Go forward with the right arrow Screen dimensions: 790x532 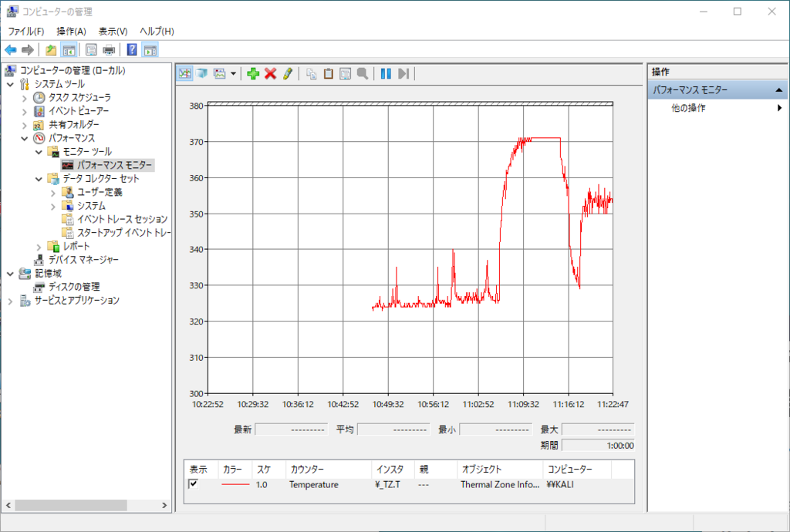(x=28, y=50)
